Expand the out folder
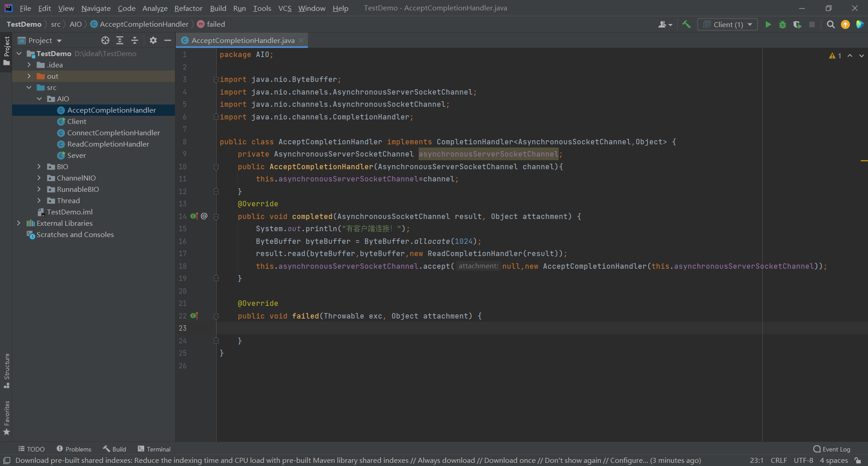 [x=29, y=76]
